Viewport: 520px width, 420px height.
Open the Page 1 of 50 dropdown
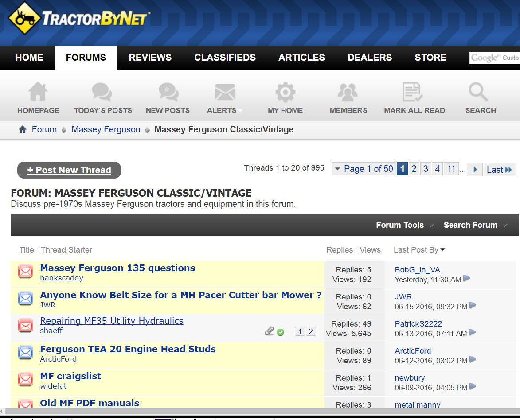(364, 169)
